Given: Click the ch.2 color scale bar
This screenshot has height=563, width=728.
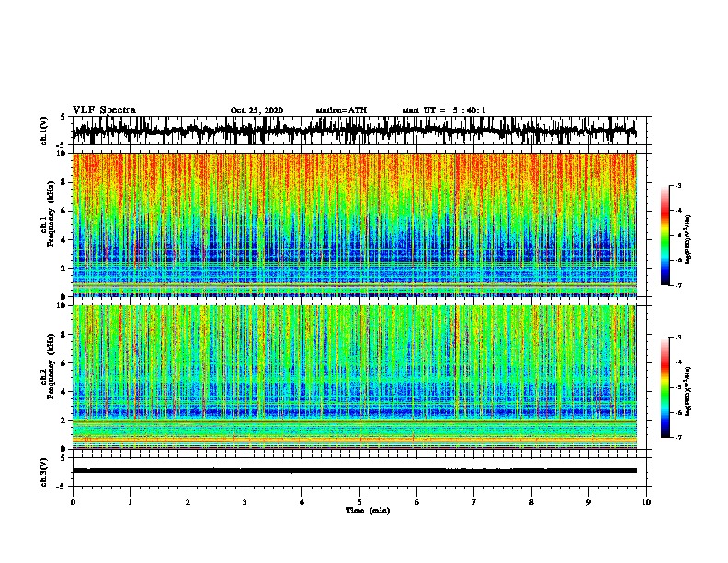Looking at the screenshot, I should [x=665, y=387].
